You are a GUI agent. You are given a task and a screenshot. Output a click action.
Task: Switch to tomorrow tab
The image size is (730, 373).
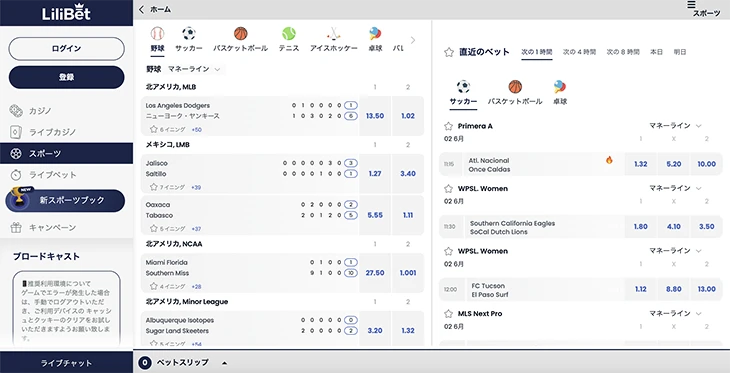680,52
